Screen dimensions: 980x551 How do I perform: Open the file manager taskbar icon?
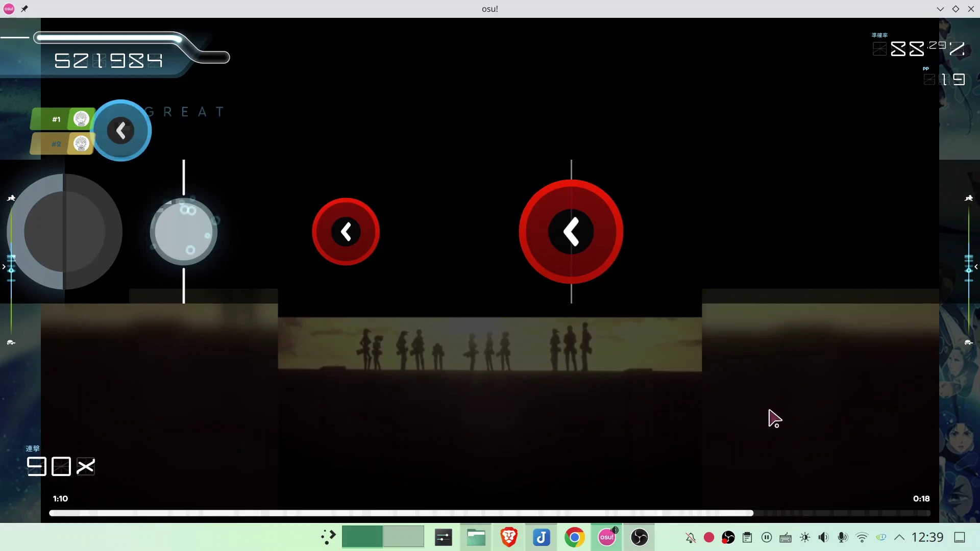pyautogui.click(x=476, y=537)
